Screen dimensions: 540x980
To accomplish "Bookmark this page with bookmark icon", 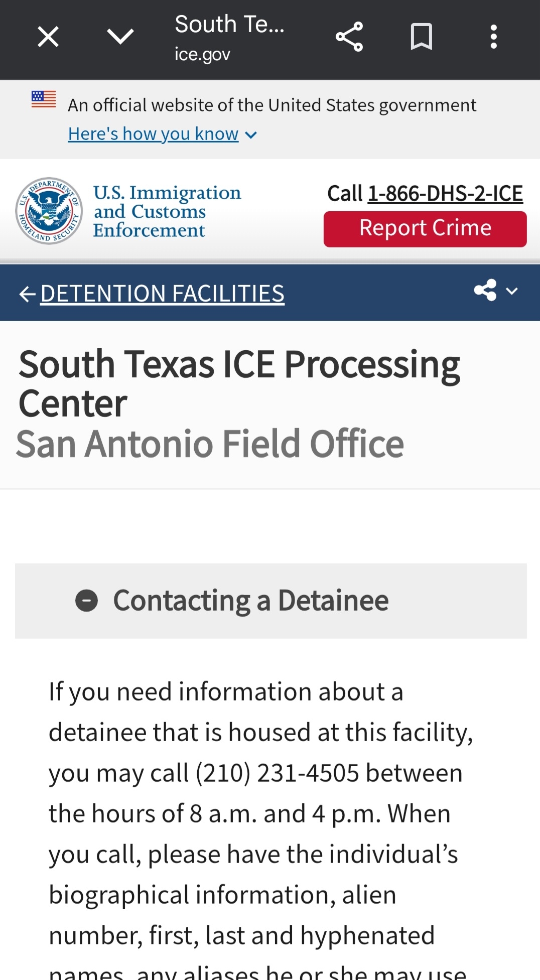I will [421, 37].
